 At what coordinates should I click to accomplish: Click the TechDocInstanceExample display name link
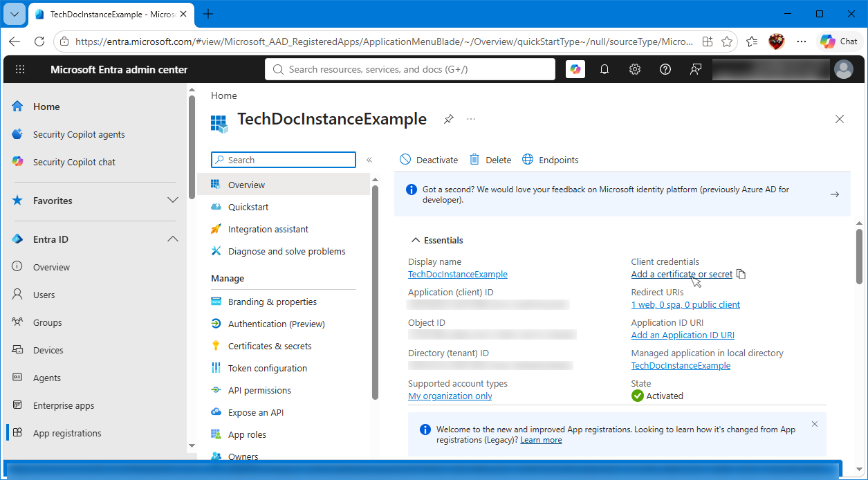tap(458, 275)
